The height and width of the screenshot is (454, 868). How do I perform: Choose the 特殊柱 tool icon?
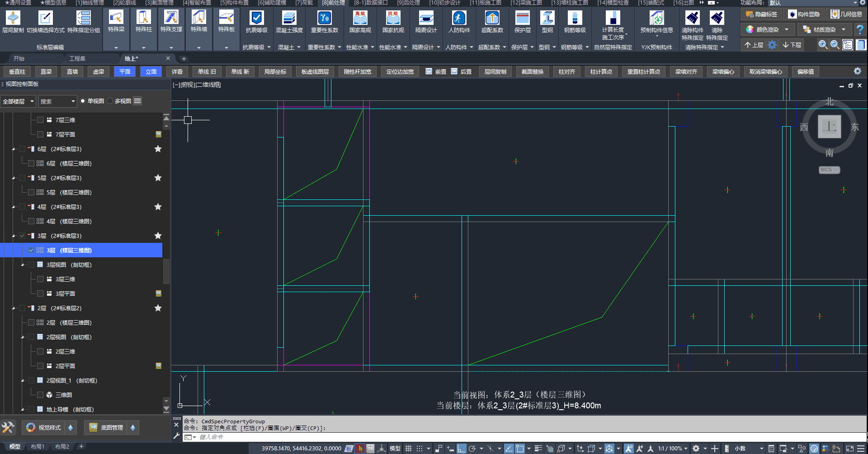[x=144, y=18]
